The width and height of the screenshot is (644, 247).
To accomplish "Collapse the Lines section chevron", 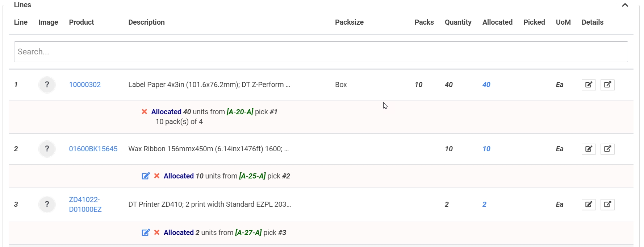I will click(625, 5).
